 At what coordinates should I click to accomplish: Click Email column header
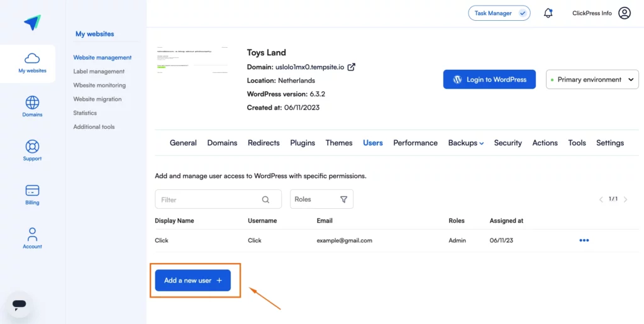tap(325, 221)
